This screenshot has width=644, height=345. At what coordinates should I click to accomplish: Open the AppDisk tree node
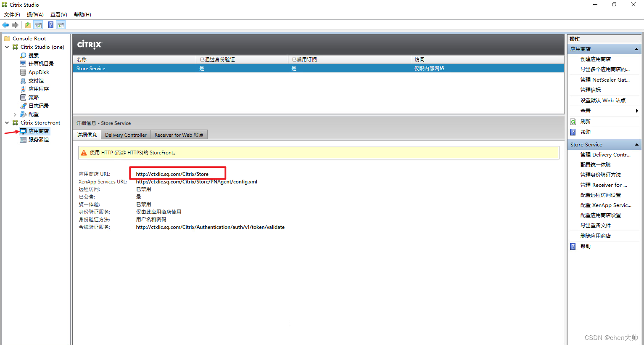tap(39, 72)
